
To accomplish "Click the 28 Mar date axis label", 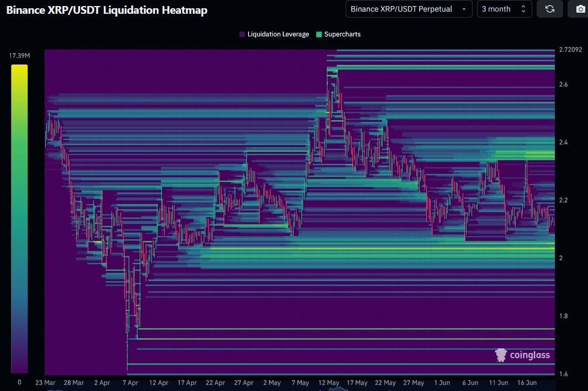I will [x=74, y=383].
